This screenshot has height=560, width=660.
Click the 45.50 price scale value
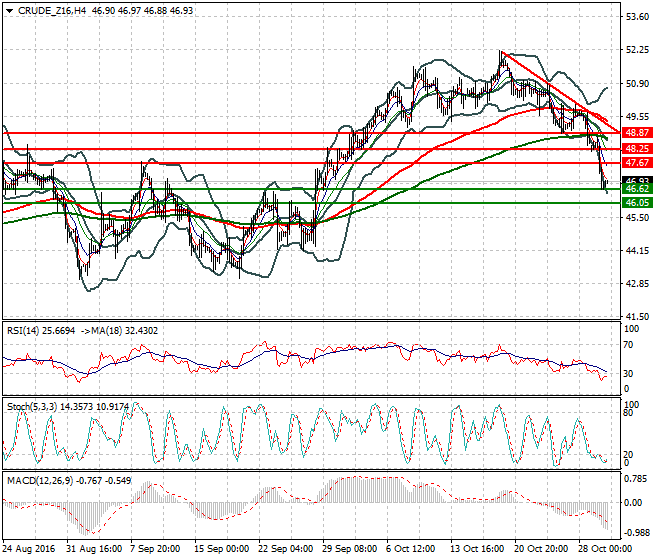[x=637, y=218]
